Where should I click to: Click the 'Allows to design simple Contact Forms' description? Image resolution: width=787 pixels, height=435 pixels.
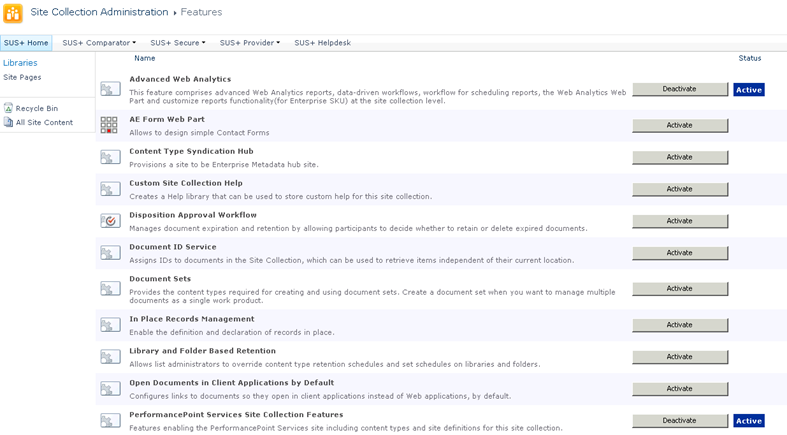[x=199, y=133]
